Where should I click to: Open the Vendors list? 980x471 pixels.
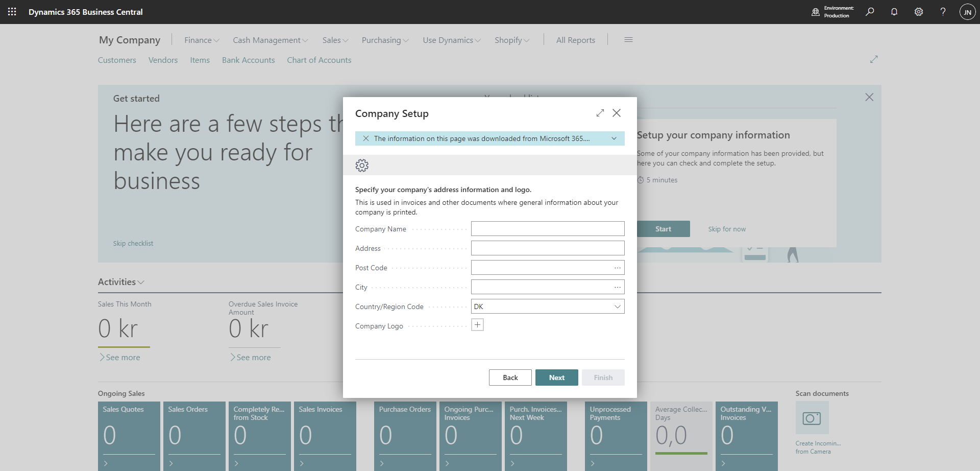point(163,60)
